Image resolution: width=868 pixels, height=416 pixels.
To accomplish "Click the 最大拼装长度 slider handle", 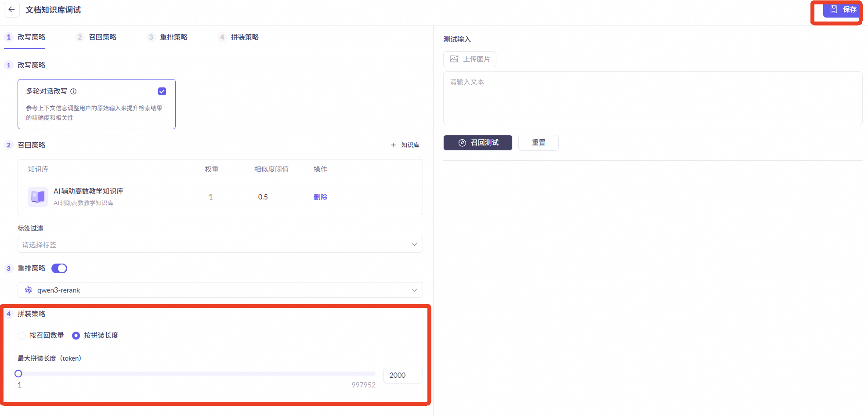I will click(x=18, y=374).
